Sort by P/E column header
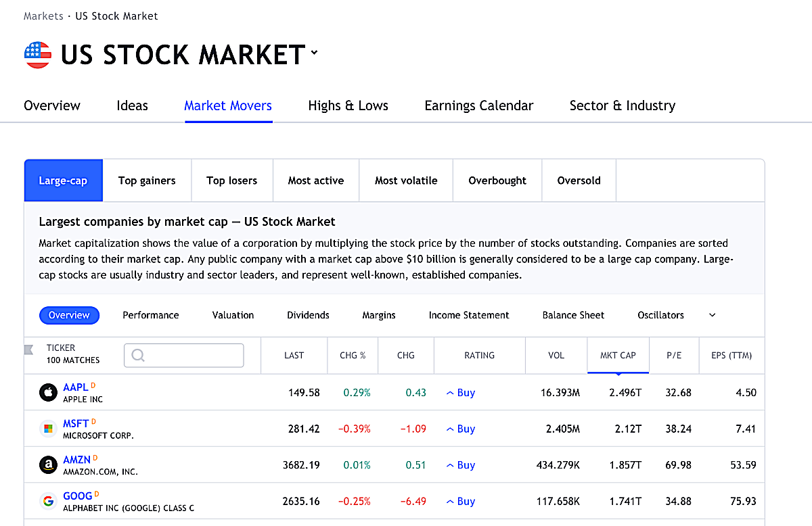The image size is (812, 526). [x=674, y=355]
